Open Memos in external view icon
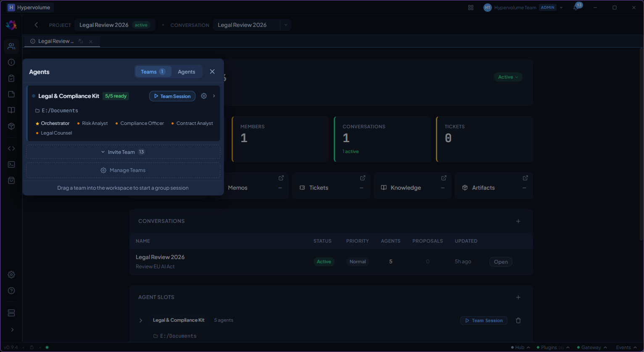The image size is (644, 352). coord(281,178)
